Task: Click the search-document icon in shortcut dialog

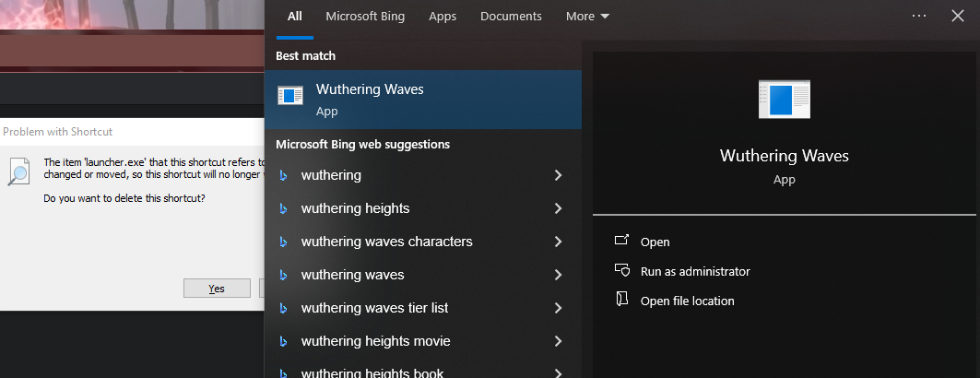Action: (x=18, y=171)
